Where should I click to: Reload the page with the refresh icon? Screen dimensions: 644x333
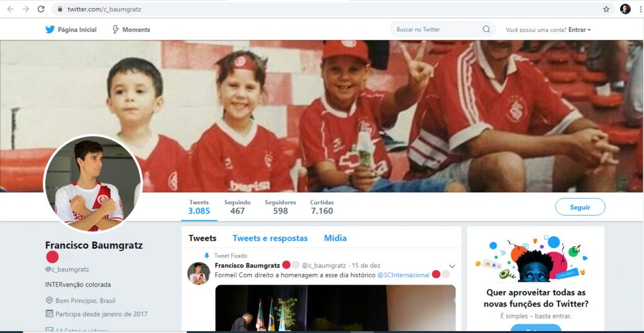[41, 9]
